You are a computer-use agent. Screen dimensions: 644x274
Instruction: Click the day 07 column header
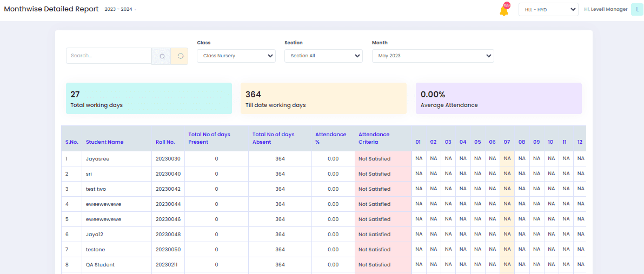(507, 142)
